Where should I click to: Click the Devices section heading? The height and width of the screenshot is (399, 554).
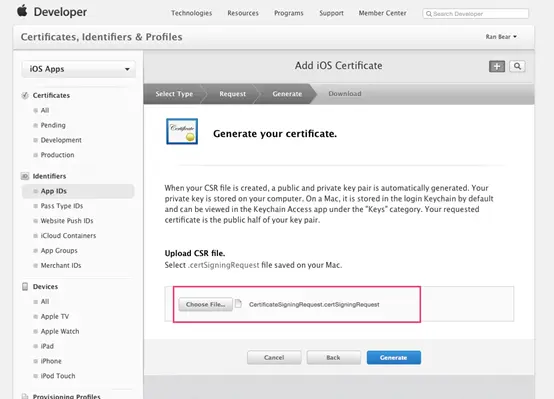[45, 287]
